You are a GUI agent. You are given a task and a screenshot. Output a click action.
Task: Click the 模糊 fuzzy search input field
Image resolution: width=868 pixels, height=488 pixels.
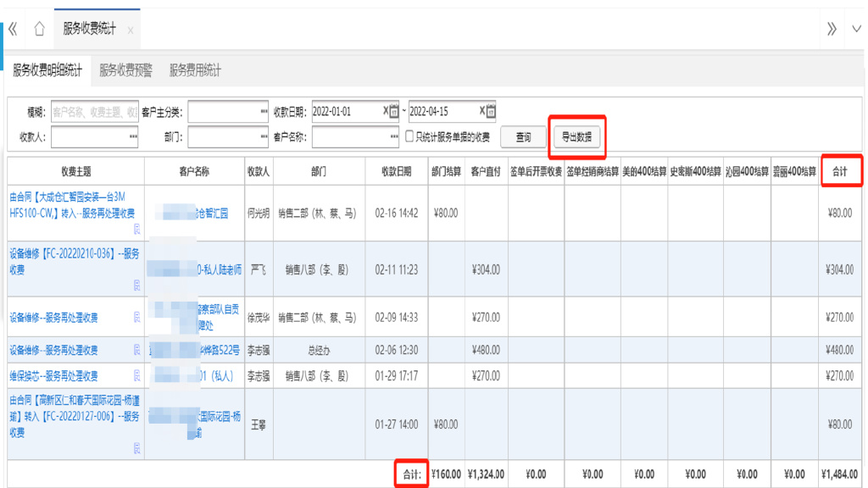[x=94, y=112]
